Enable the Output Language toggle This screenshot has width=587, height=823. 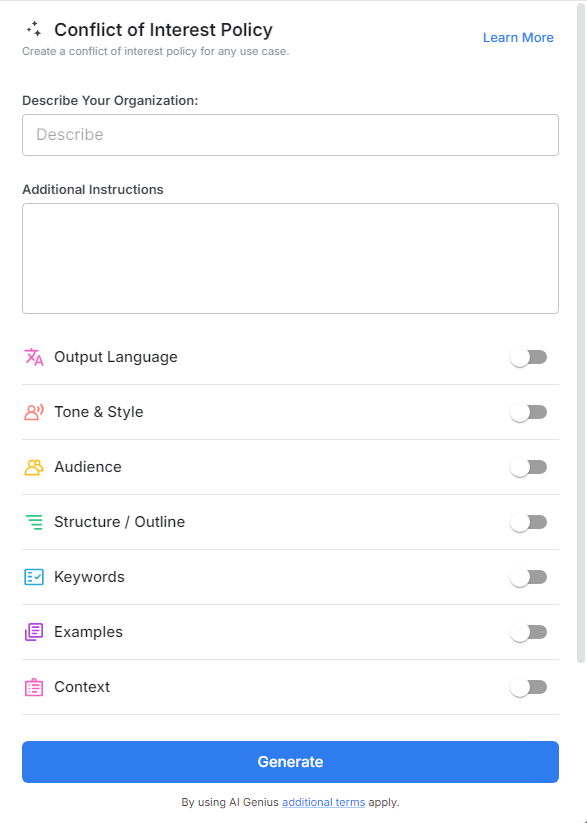pyautogui.click(x=529, y=357)
